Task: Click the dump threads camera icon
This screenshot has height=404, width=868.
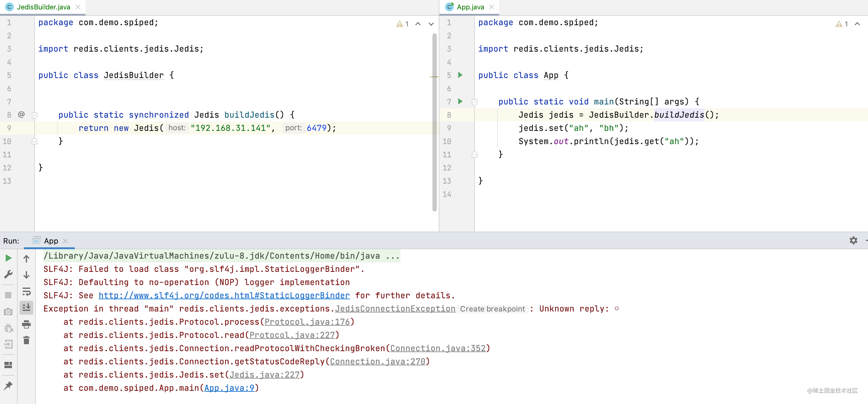Action: [8, 311]
